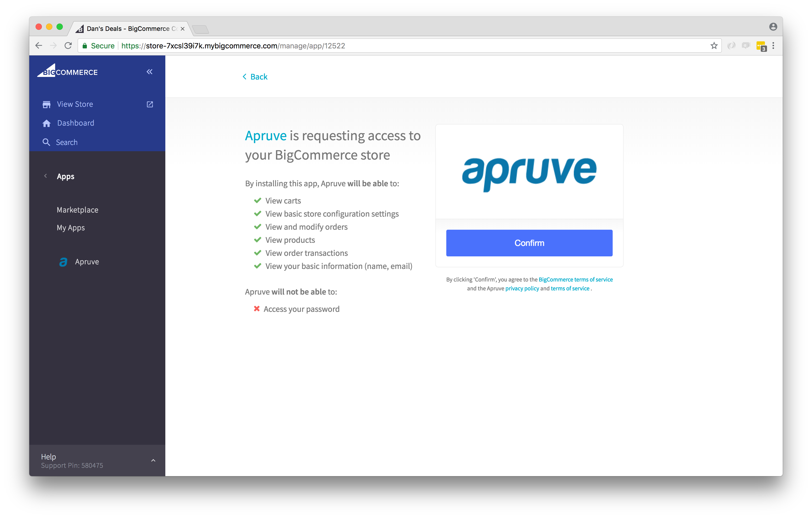Open BigCommerce terms of service link

coord(575,280)
